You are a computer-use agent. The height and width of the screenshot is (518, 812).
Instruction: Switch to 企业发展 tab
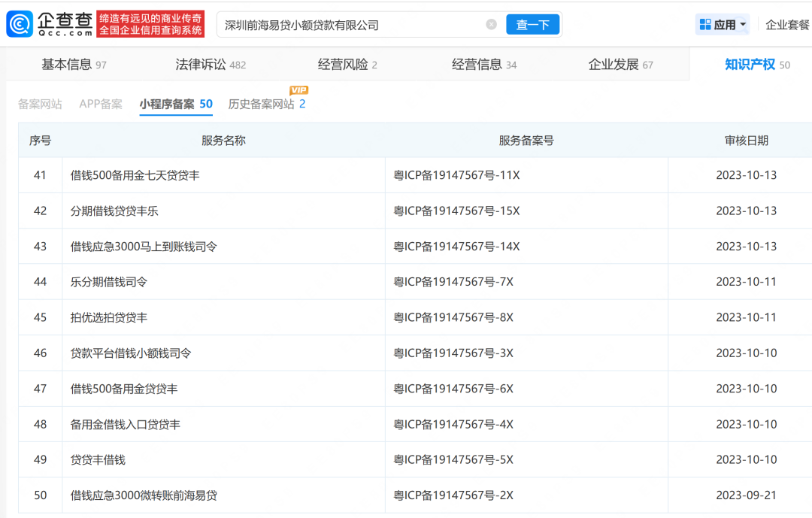(x=620, y=65)
